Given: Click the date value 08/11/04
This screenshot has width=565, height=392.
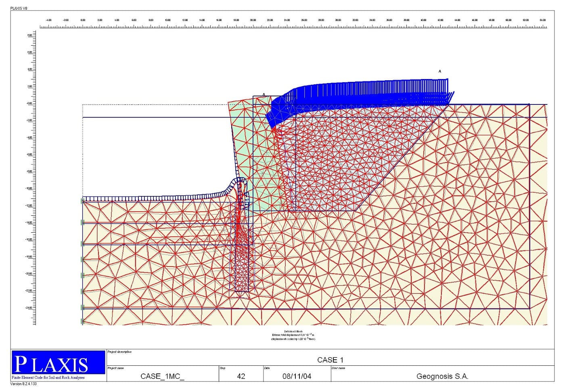Looking at the screenshot, I should pos(297,376).
